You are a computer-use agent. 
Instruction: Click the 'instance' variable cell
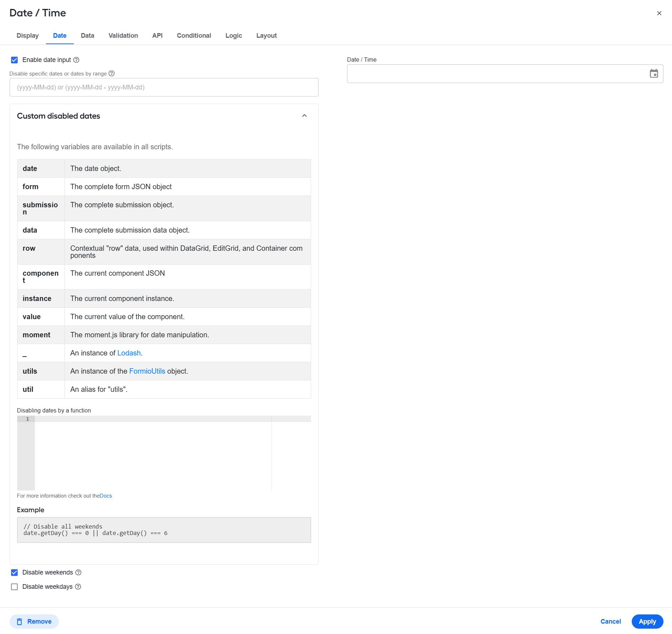41,298
